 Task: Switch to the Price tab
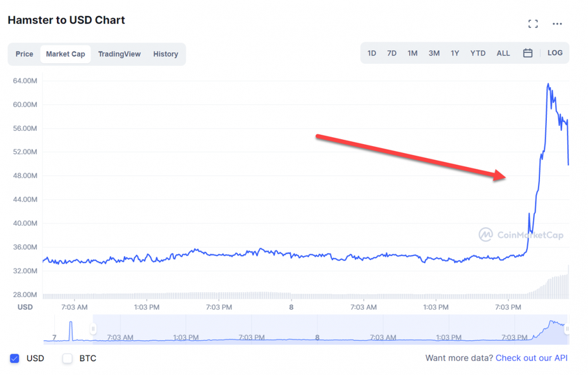(x=25, y=54)
